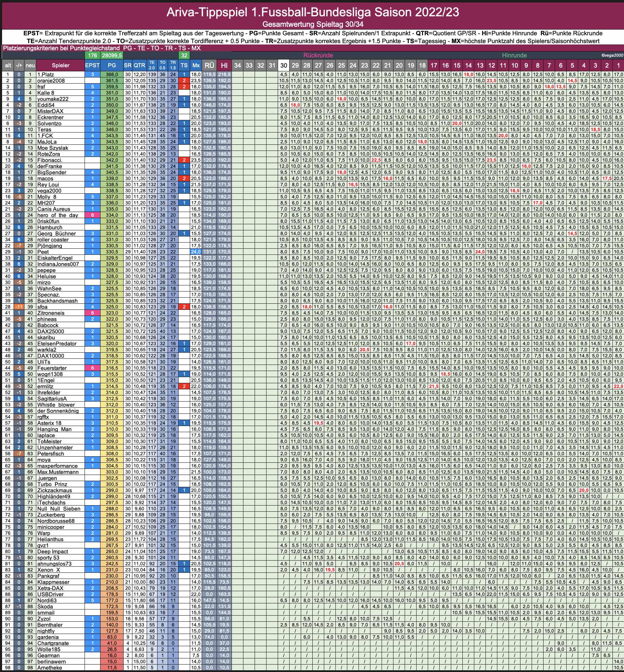Click the PG value '361,5' for oranje2008
Screen dimensions: 624x672
tap(112, 81)
